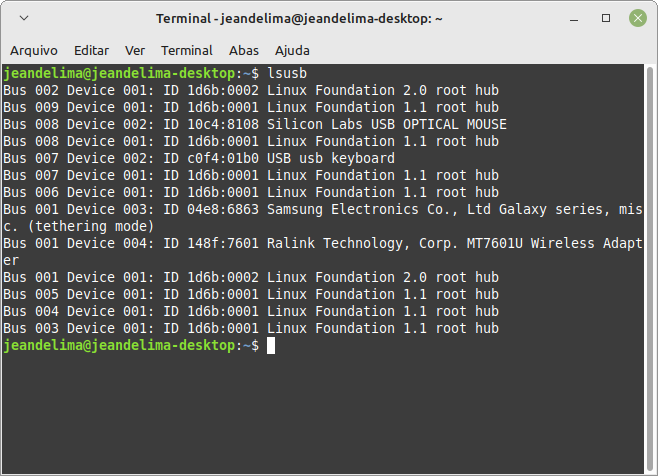This screenshot has height=476, width=658.
Task: Minimize the terminal window
Action: point(574,19)
